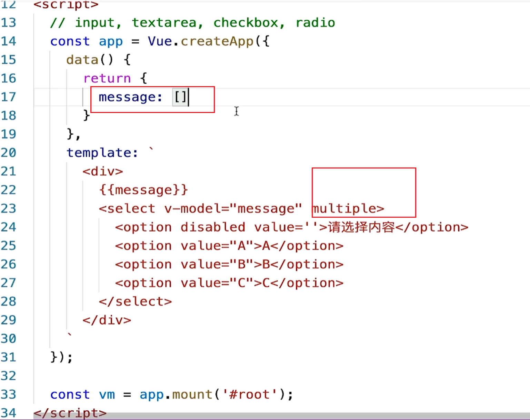Click line number 14 in the gutter

pyautogui.click(x=8, y=41)
